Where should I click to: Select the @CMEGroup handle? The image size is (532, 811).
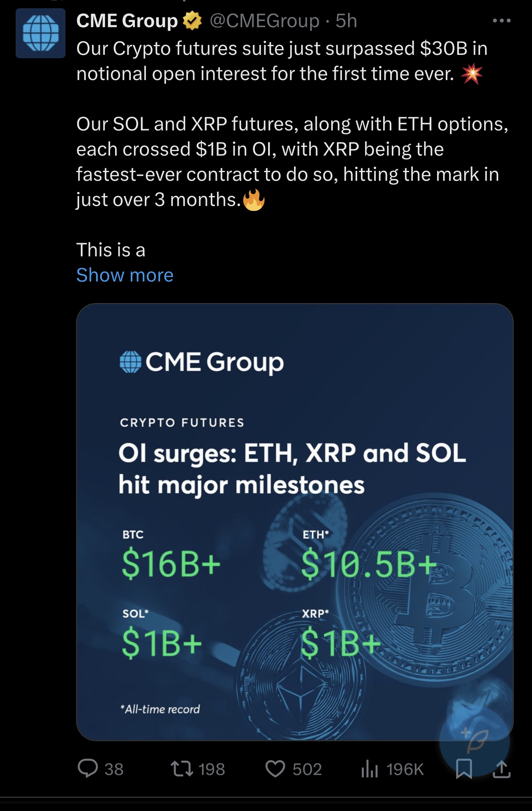click(264, 21)
